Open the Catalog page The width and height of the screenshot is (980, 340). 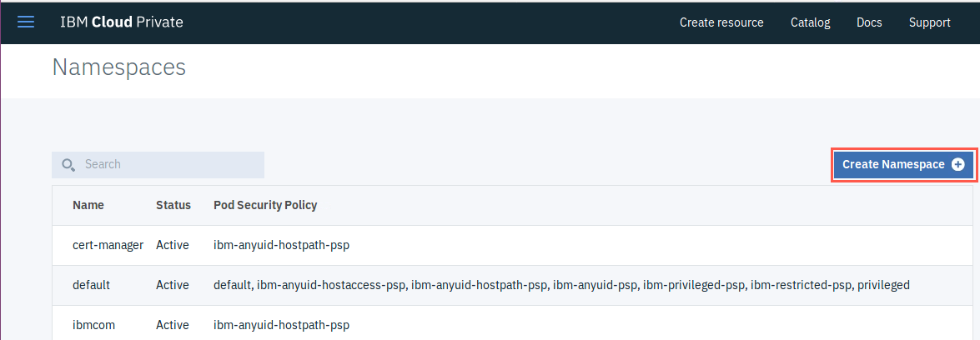pyautogui.click(x=810, y=22)
